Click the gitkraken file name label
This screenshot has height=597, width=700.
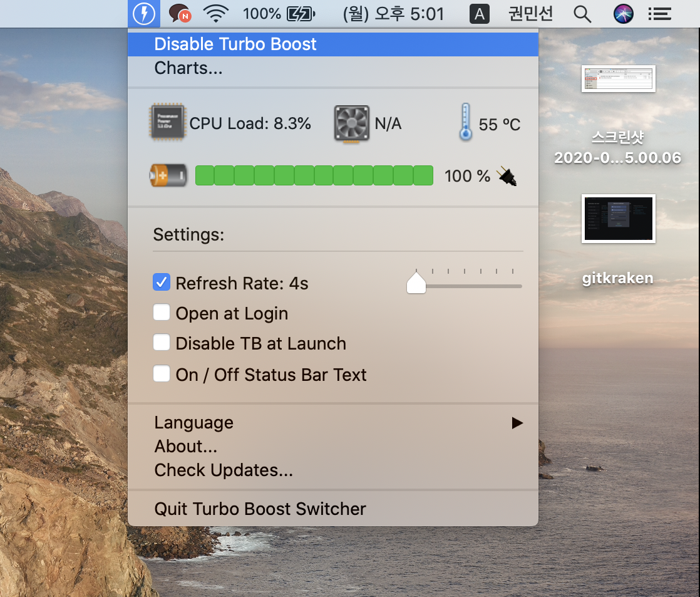[618, 278]
